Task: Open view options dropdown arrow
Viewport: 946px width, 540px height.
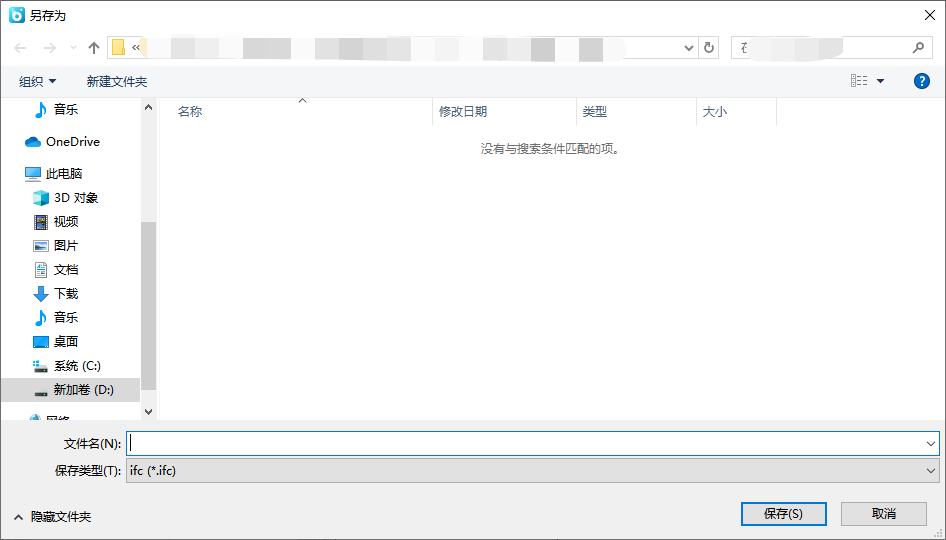Action: pyautogui.click(x=880, y=81)
